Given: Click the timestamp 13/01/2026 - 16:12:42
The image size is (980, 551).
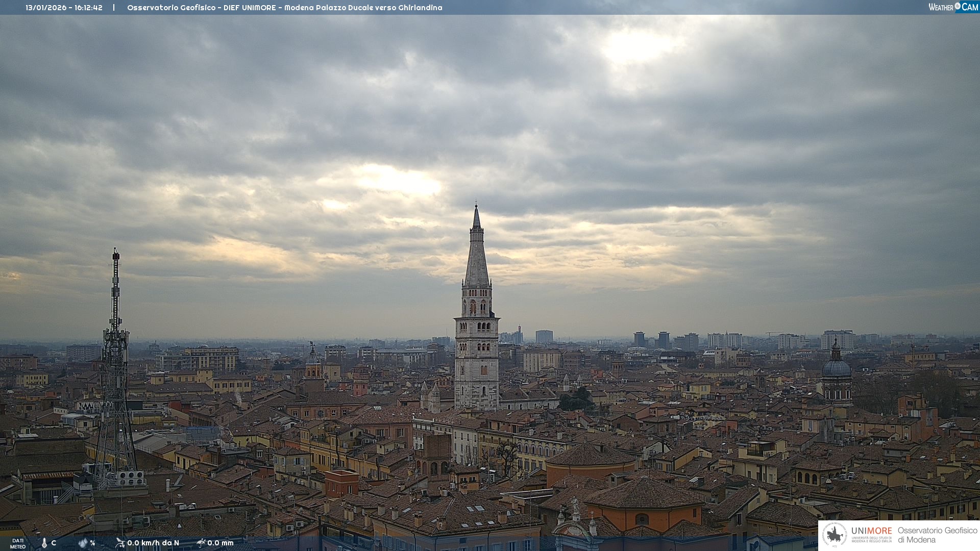Looking at the screenshot, I should [x=64, y=8].
